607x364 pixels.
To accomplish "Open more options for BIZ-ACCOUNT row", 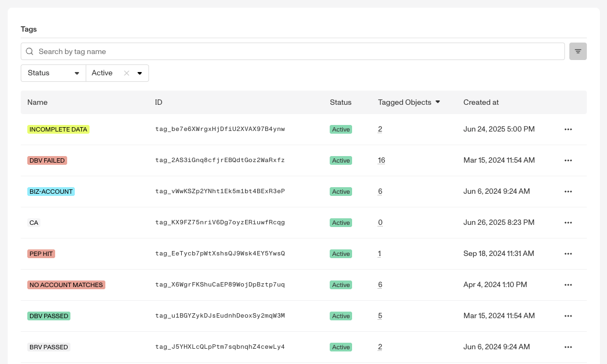I will tap(568, 192).
